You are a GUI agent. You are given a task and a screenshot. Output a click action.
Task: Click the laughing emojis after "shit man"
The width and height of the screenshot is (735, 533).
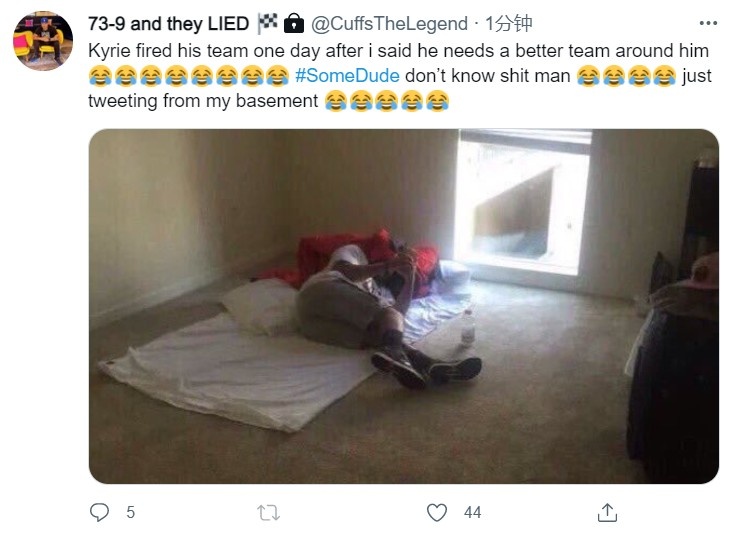(626, 76)
